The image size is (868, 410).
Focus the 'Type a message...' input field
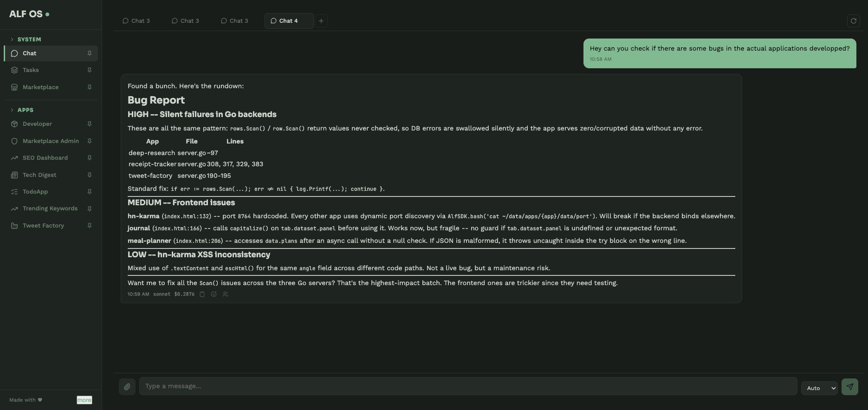tap(468, 386)
